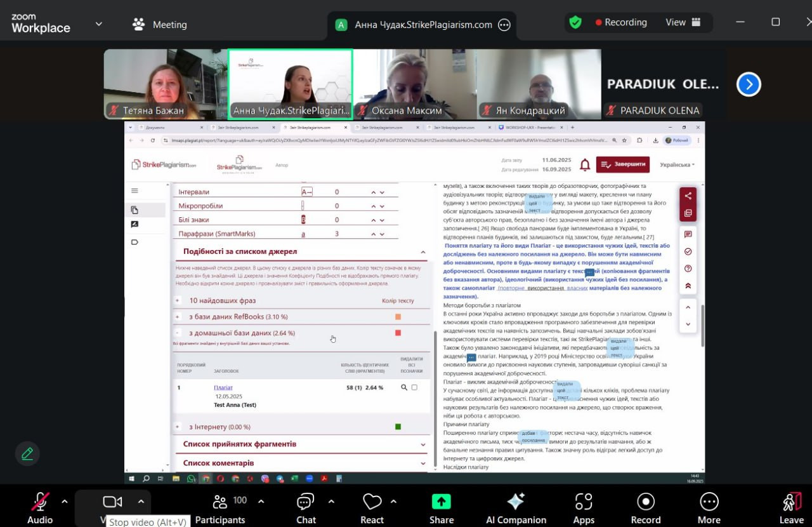Screen dimensions: 812x527
Task: Open the comments icon in right sidebar
Action: pos(688,234)
